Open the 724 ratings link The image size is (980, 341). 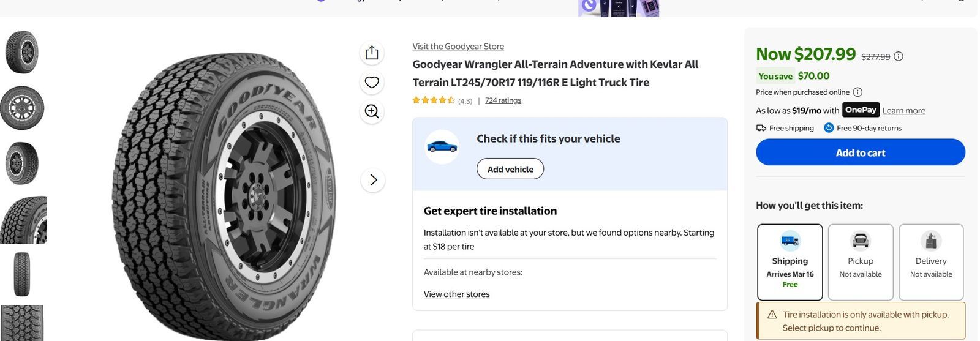coord(503,100)
